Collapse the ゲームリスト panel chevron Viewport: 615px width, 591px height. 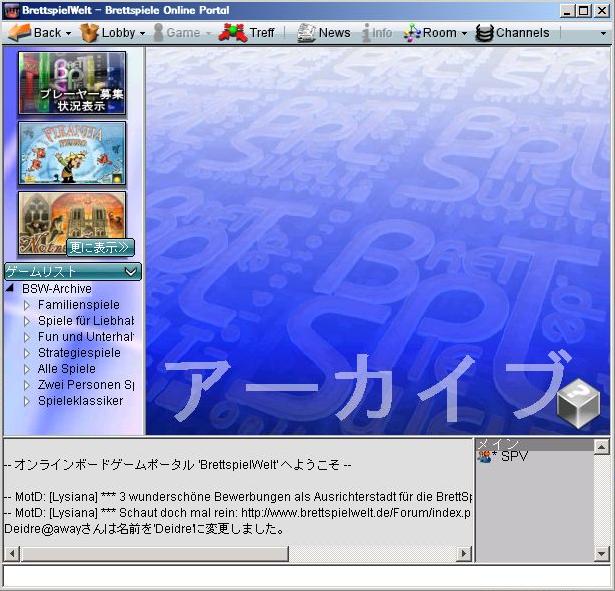[x=131, y=271]
